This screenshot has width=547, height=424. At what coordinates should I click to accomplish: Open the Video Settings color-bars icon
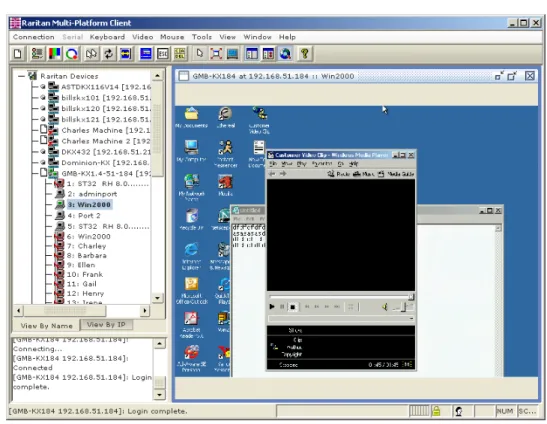(54, 54)
